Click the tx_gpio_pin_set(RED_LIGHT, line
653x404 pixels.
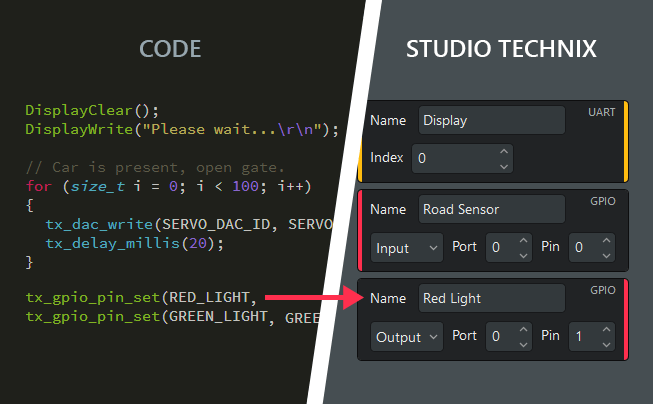coord(141,298)
